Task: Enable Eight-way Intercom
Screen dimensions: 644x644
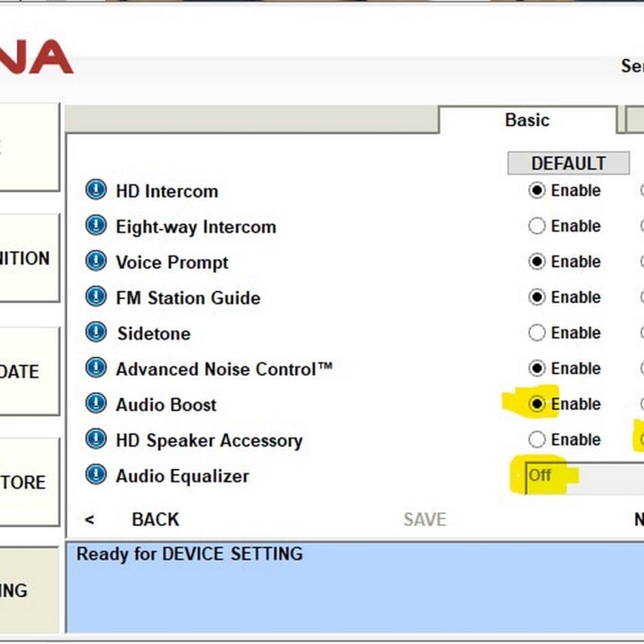Action: (537, 226)
